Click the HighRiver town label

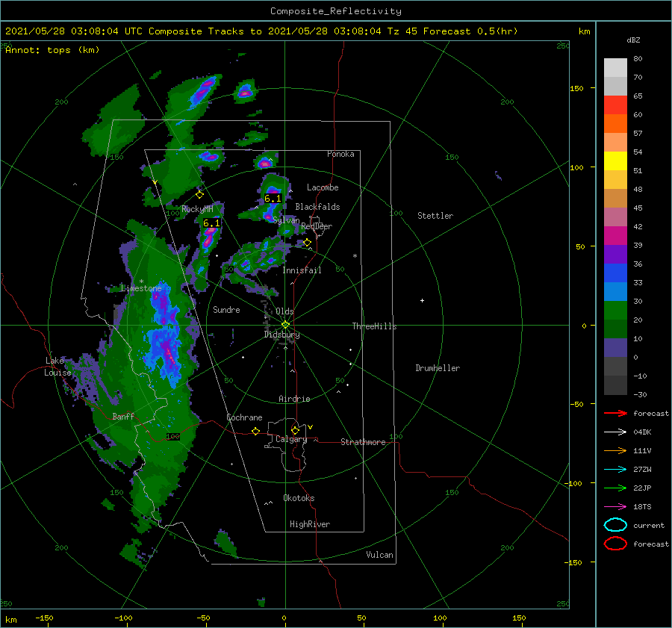(x=310, y=524)
